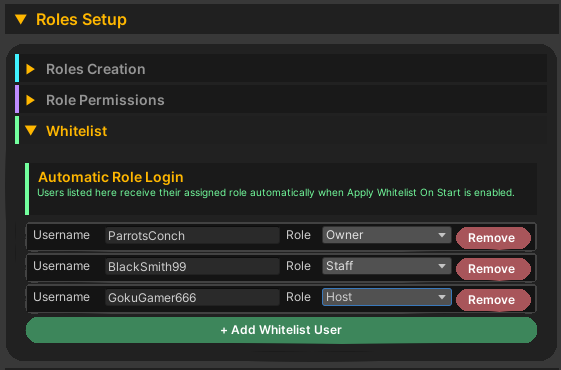The image size is (561, 370).
Task: Remove the GokuGamer666 whitelist entry
Action: coord(493,300)
